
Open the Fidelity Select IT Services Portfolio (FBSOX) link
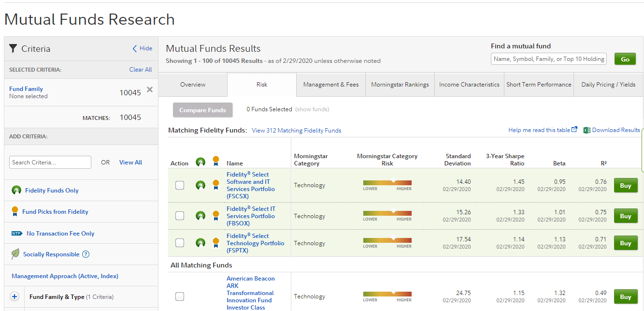[251, 216]
